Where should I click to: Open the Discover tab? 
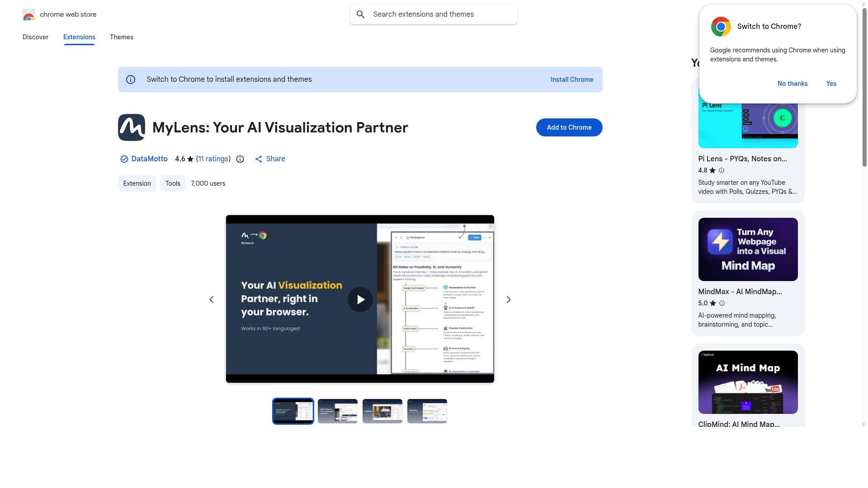click(x=35, y=37)
